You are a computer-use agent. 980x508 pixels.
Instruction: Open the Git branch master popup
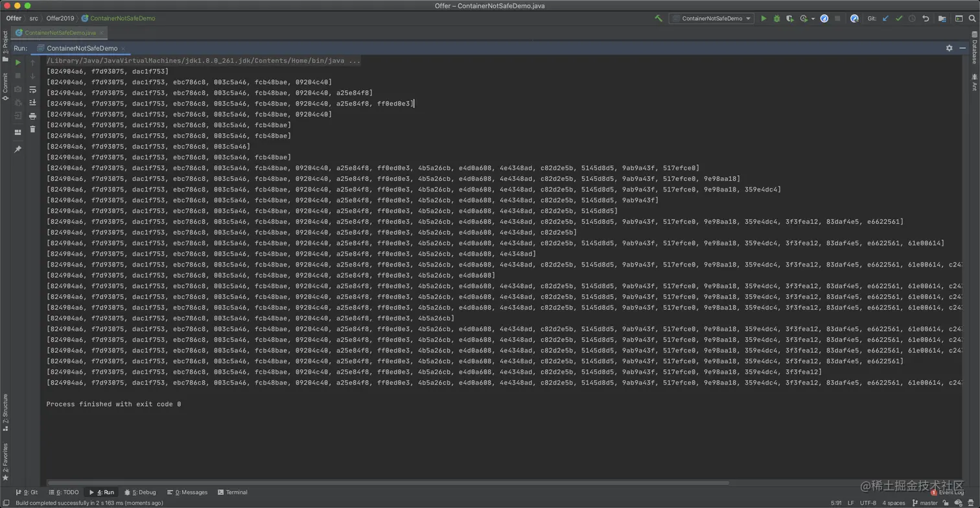click(x=925, y=503)
